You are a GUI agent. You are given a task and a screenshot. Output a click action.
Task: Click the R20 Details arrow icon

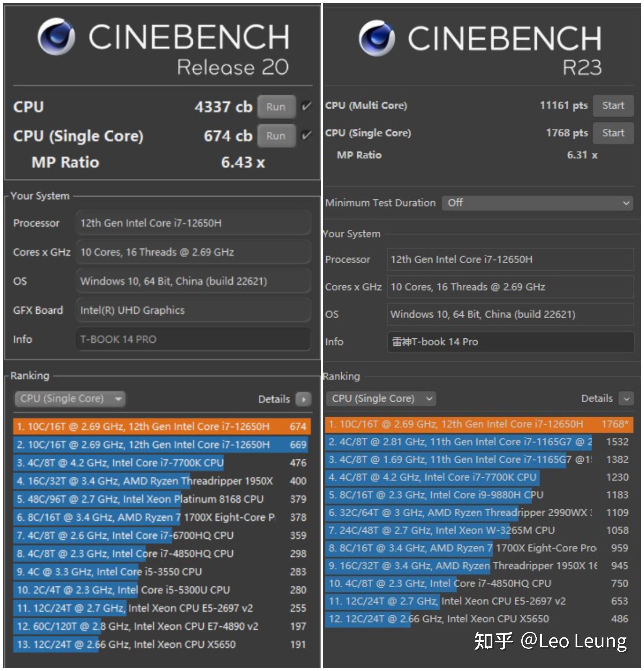coord(303,399)
